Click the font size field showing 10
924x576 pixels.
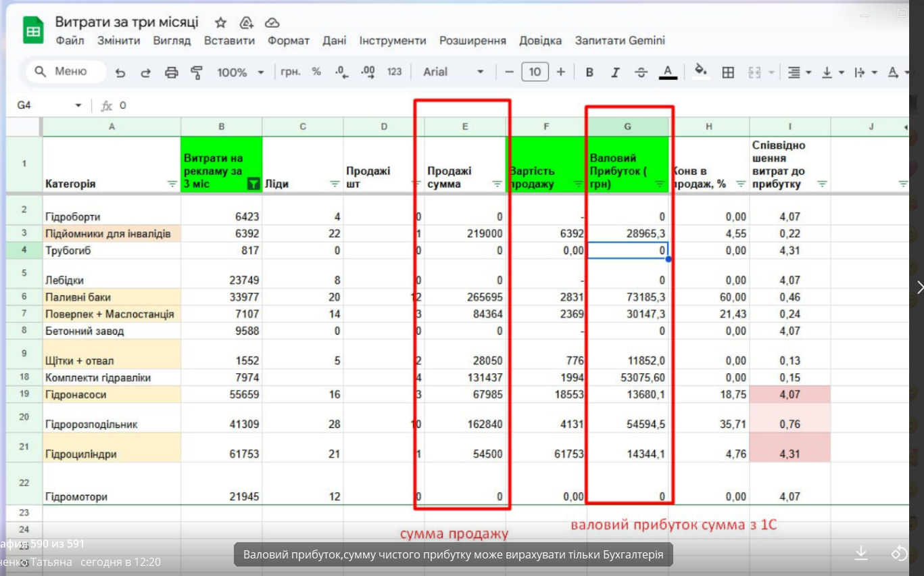coord(535,72)
